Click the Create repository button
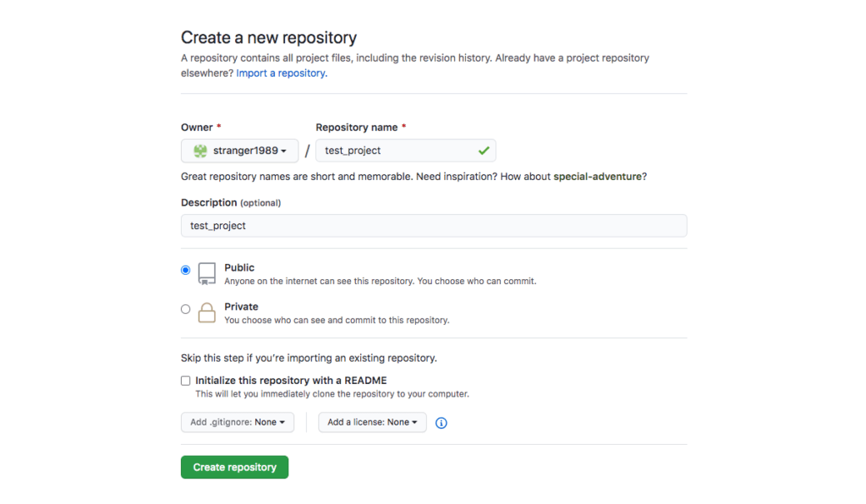Image resolution: width=866 pixels, height=504 pixels. (x=235, y=467)
